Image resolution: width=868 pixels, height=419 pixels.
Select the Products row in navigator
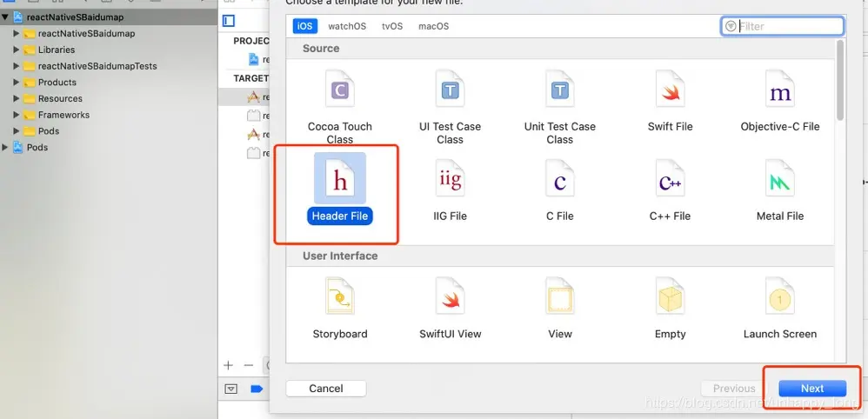(109, 82)
